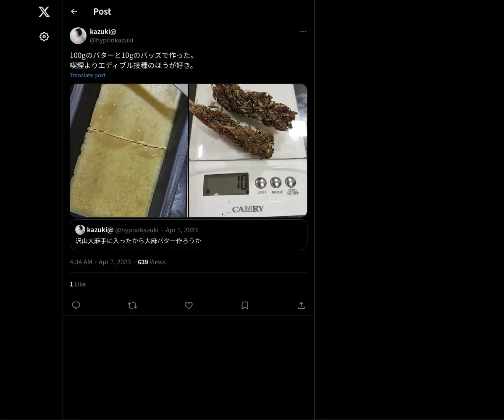Click the 639 Views count
Image resolution: width=504 pixels, height=420 pixels.
[152, 262]
